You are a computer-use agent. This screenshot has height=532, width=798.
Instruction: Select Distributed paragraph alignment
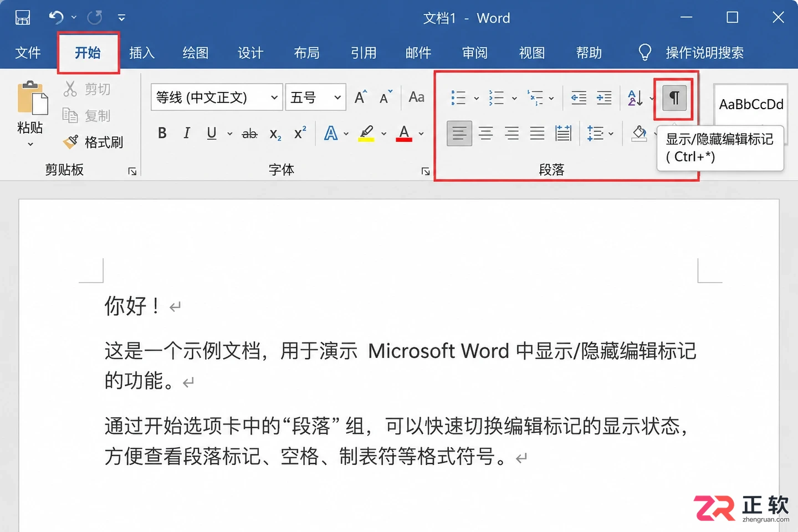click(563, 133)
